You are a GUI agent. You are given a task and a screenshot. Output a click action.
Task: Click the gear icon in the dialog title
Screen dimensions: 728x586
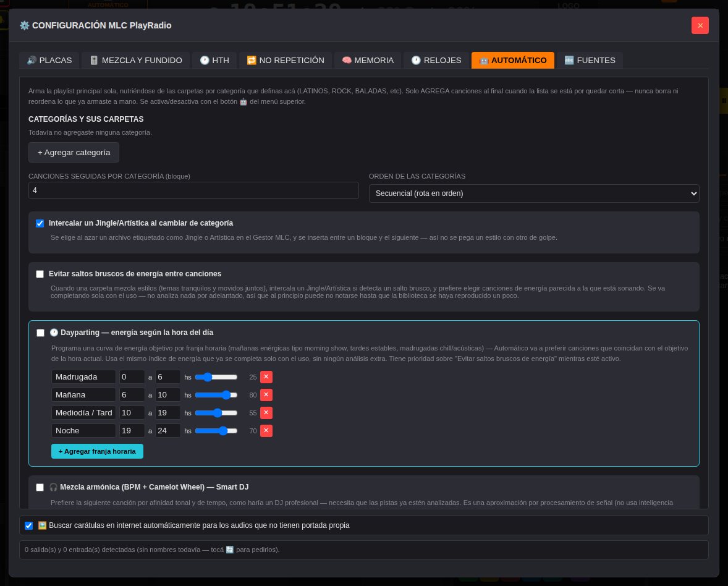tap(24, 25)
